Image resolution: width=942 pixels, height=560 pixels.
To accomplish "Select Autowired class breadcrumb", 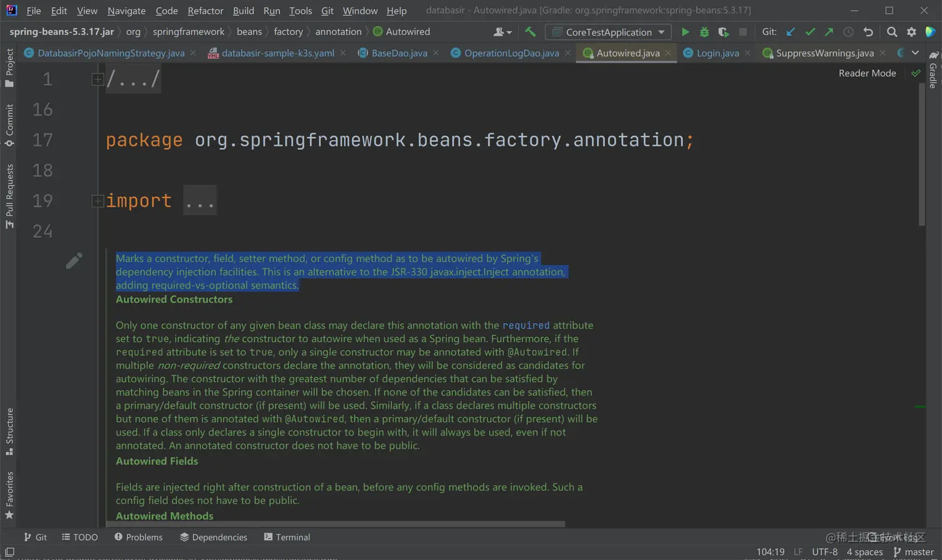I will pyautogui.click(x=402, y=32).
